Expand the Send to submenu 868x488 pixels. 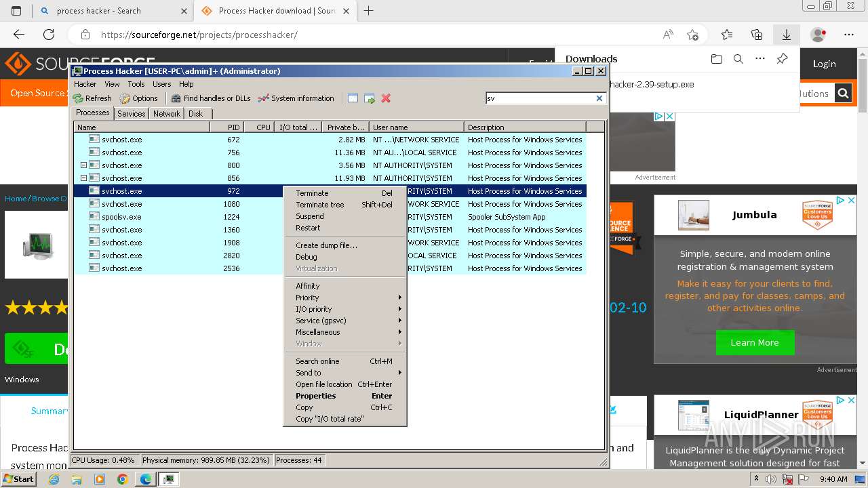click(344, 373)
